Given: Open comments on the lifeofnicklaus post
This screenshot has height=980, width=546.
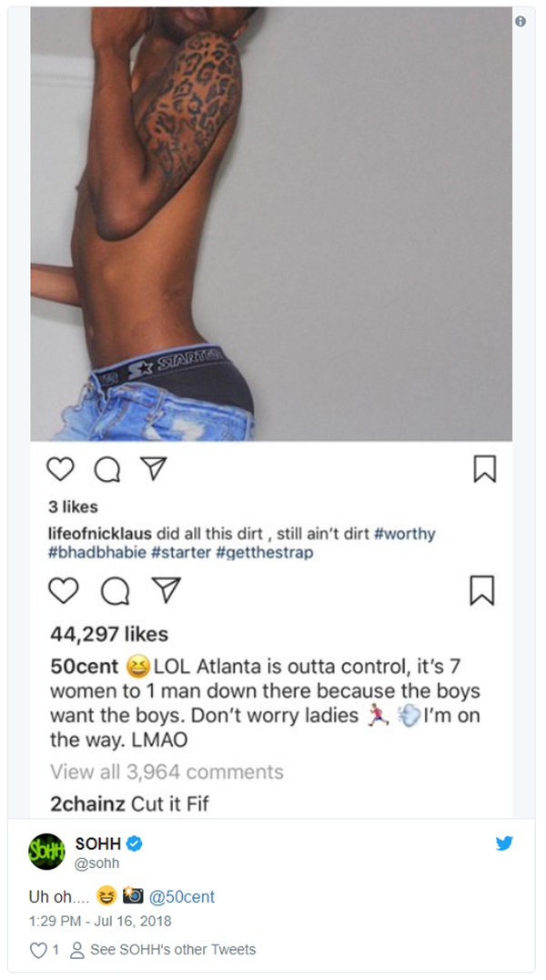Looking at the screenshot, I should pyautogui.click(x=106, y=469).
